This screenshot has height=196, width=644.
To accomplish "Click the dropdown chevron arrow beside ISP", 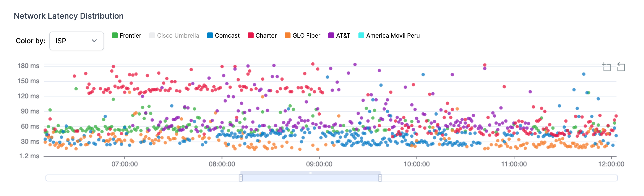I will tap(94, 41).
